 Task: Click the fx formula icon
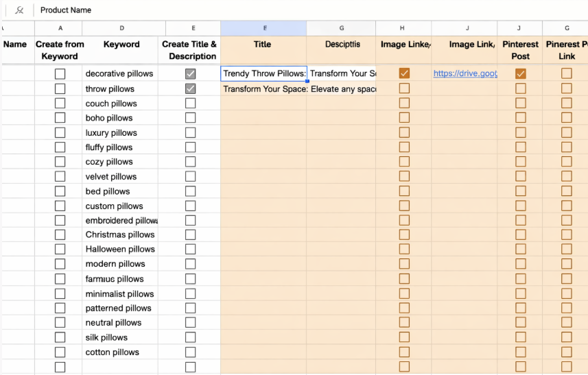point(19,10)
